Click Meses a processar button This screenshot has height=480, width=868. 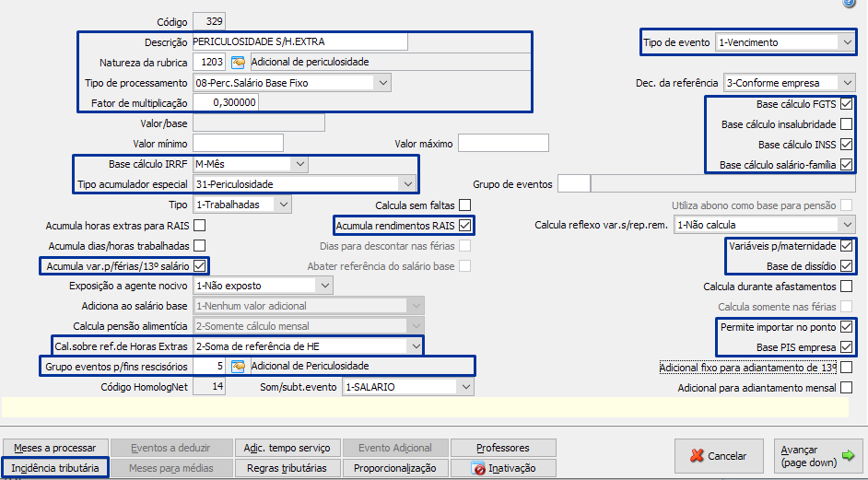point(54,448)
